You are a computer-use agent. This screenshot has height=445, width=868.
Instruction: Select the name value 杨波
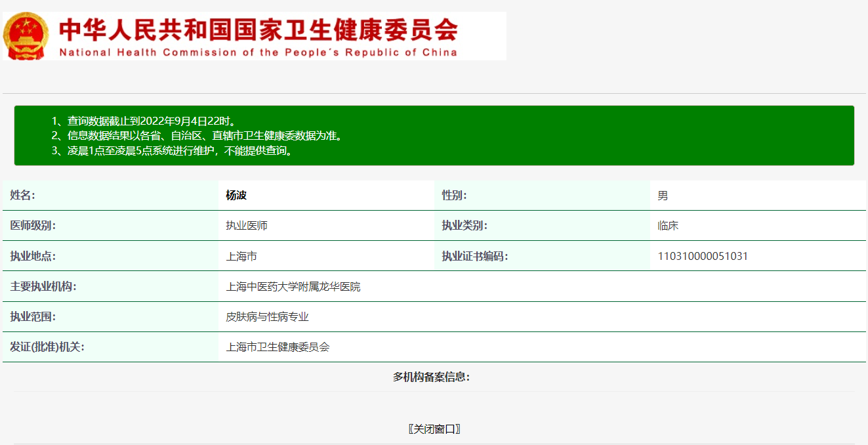tap(236, 196)
